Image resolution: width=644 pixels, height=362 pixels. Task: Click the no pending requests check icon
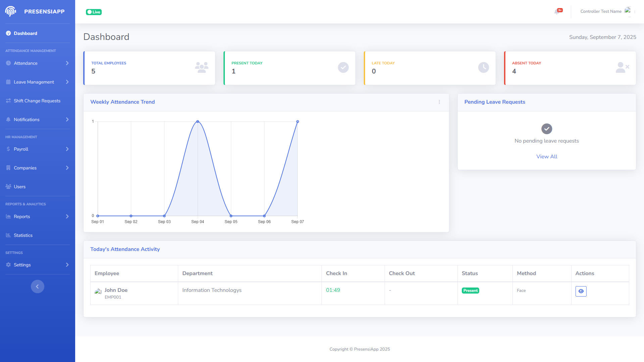click(547, 129)
